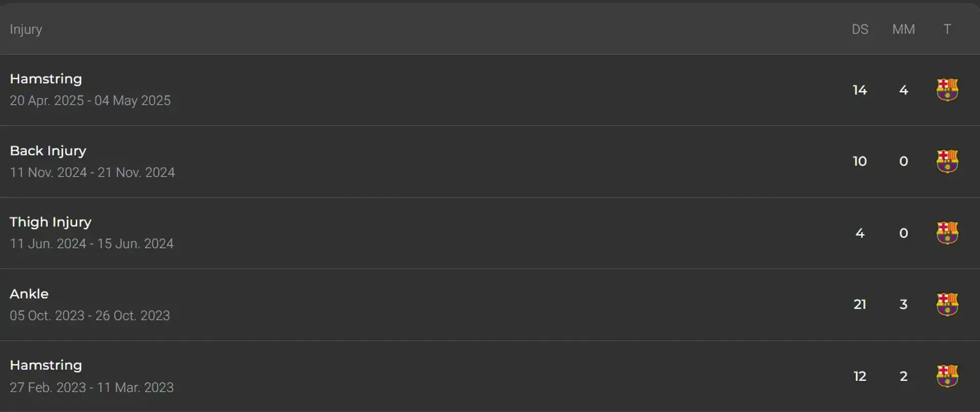Sort by the DS column header
This screenshot has width=980, height=412.
coord(859,30)
